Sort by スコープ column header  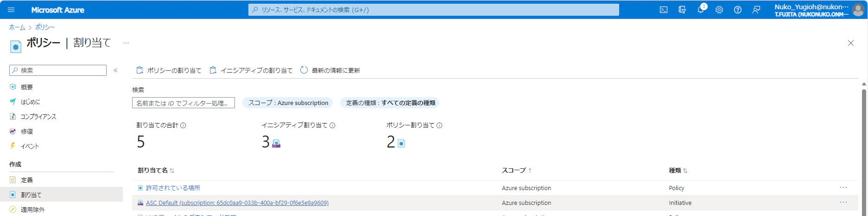(517, 170)
